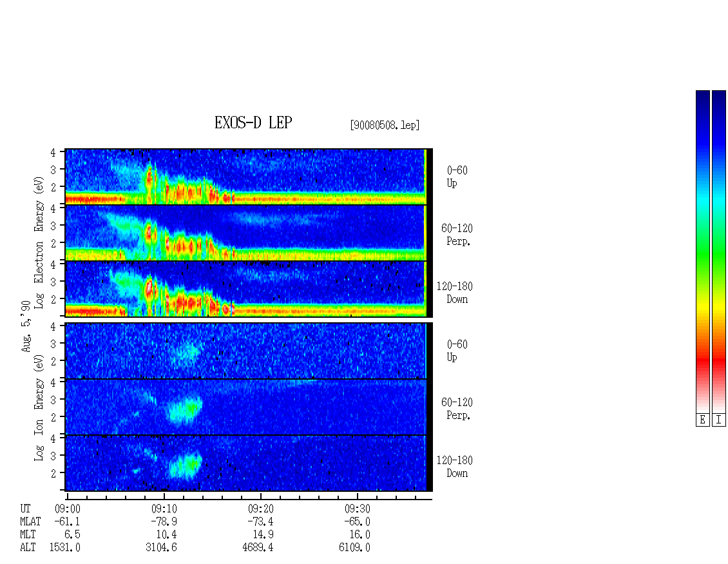
Task: Click the electron panel's 0-60 Up label
Action: [x=457, y=177]
